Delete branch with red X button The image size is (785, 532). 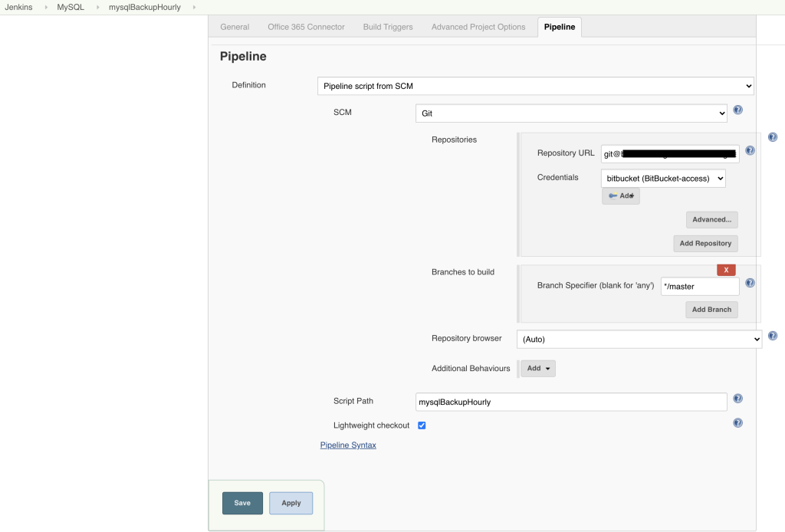[726, 270]
